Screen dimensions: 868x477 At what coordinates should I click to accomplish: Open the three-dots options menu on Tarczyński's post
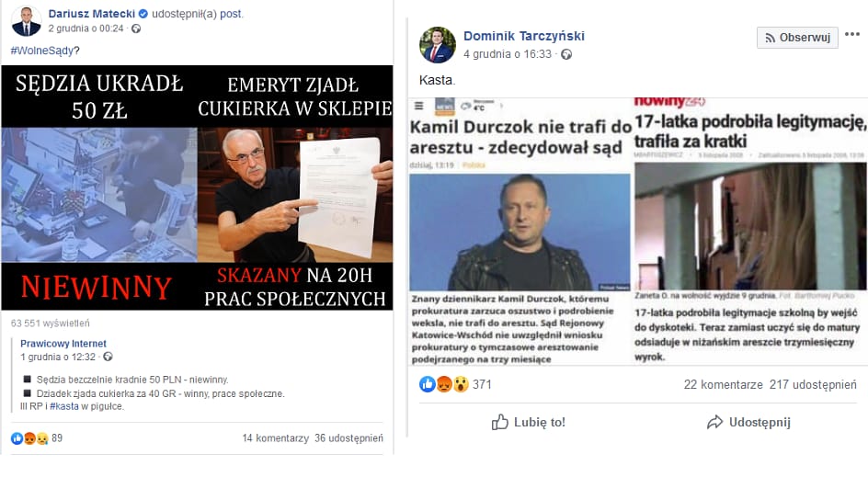pos(852,35)
